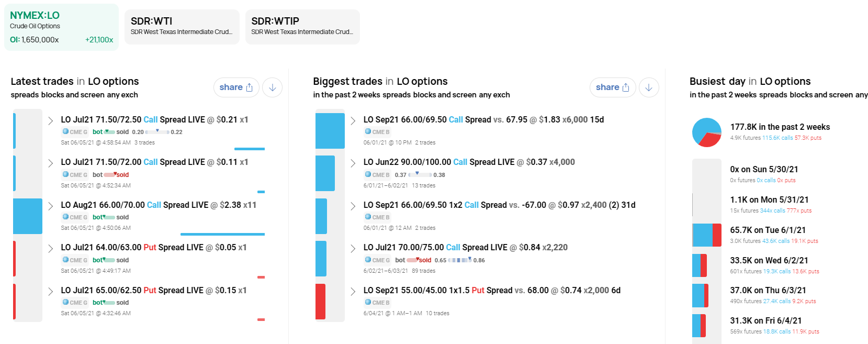Share the Latest trades list

click(x=236, y=87)
